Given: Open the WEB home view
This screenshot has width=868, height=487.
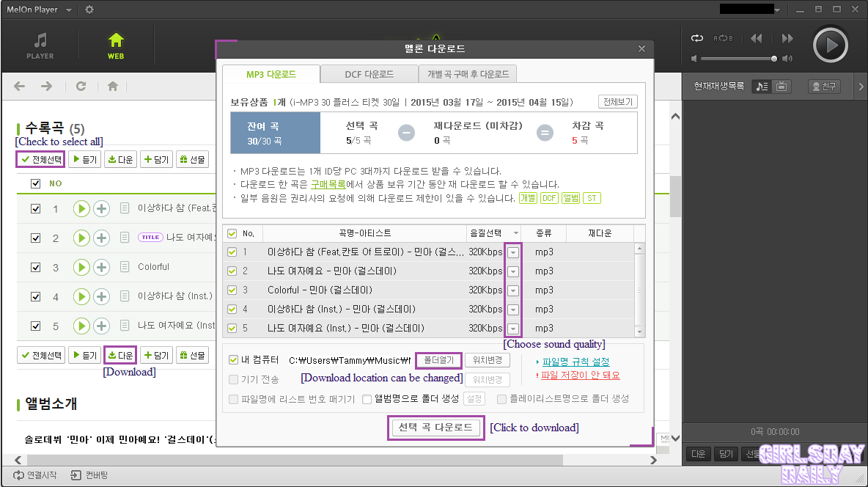Looking at the screenshot, I should point(116,45).
